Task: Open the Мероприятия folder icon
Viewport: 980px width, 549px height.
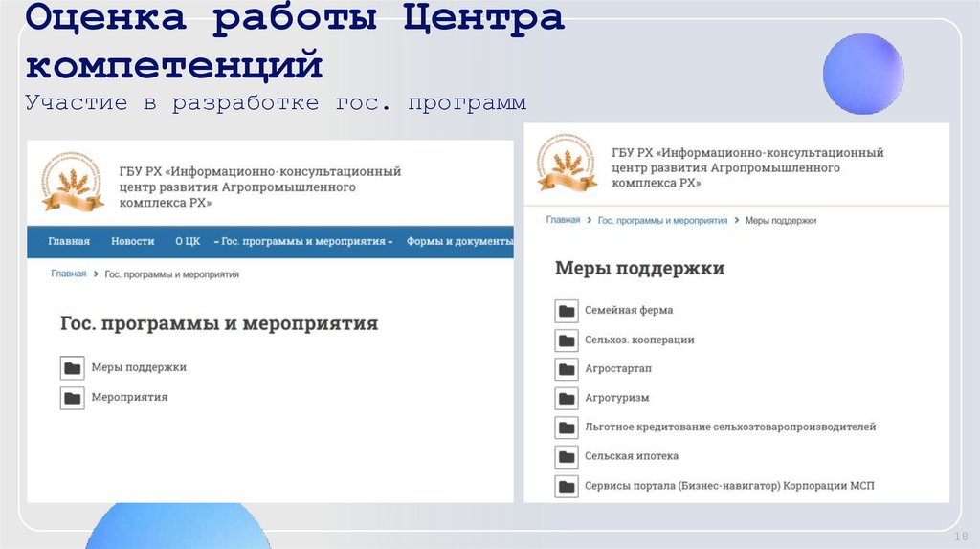Action: click(x=73, y=398)
